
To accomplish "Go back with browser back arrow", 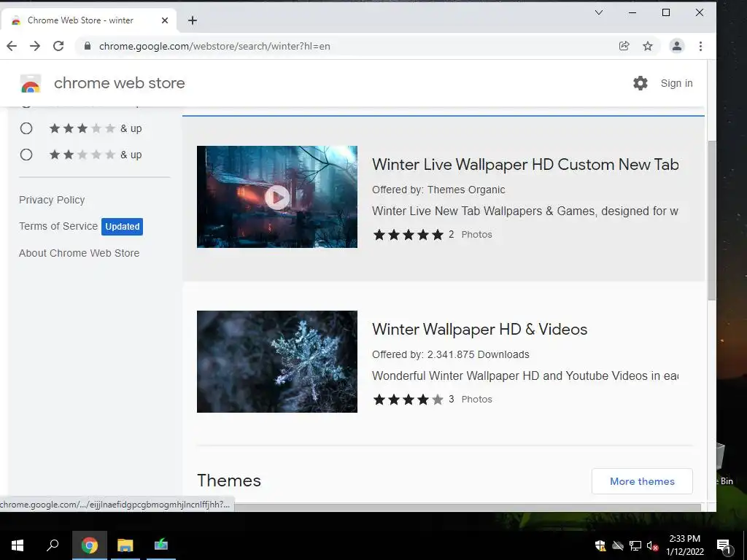I will [x=12, y=46].
